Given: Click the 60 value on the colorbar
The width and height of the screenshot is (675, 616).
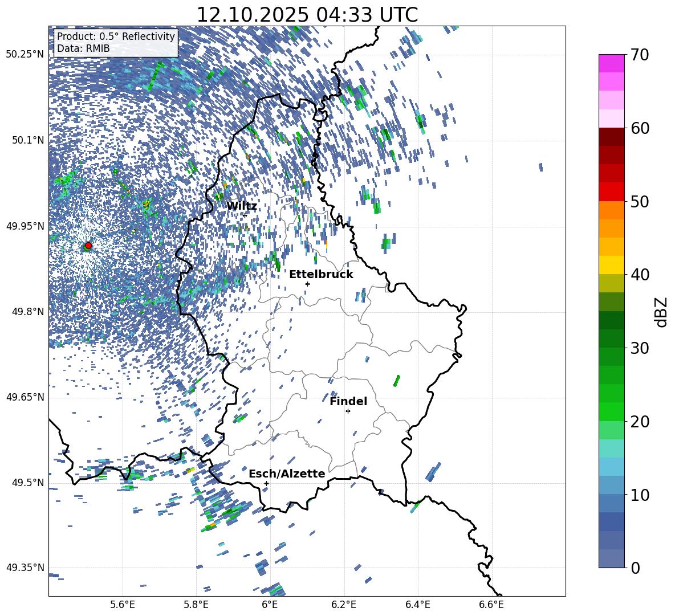Looking at the screenshot, I should click(x=639, y=128).
